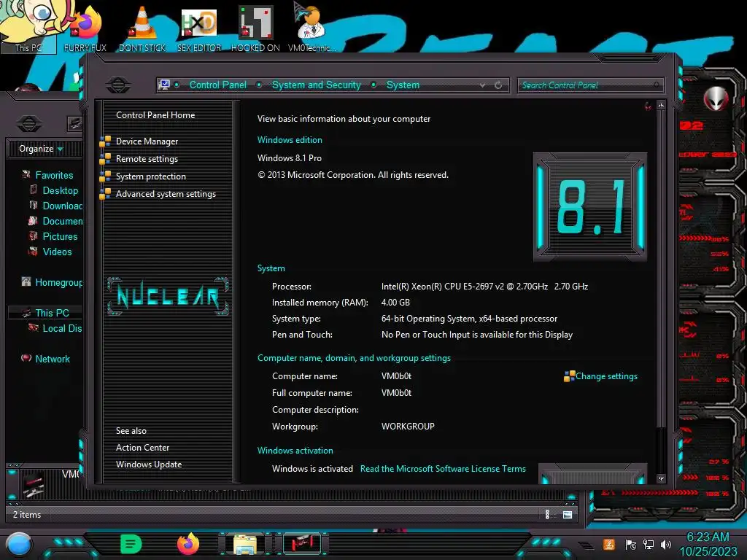Viewport: 747px width, 560px height.
Task: Open Control Panel Home
Action: coord(155,114)
